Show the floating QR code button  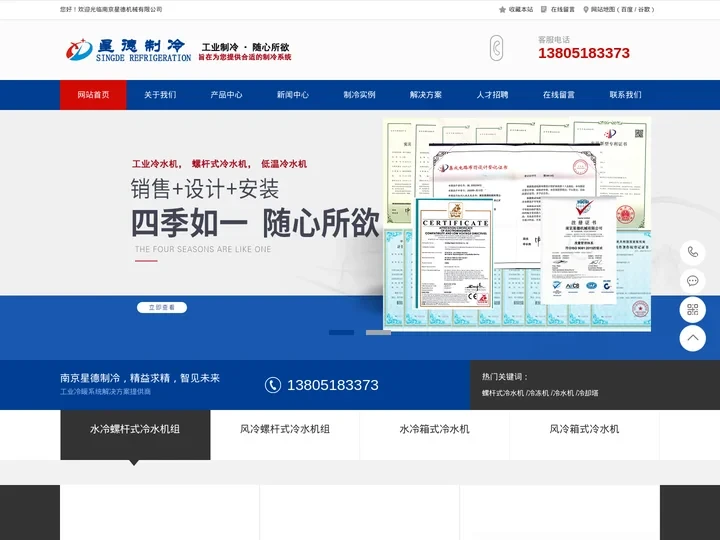pos(692,309)
